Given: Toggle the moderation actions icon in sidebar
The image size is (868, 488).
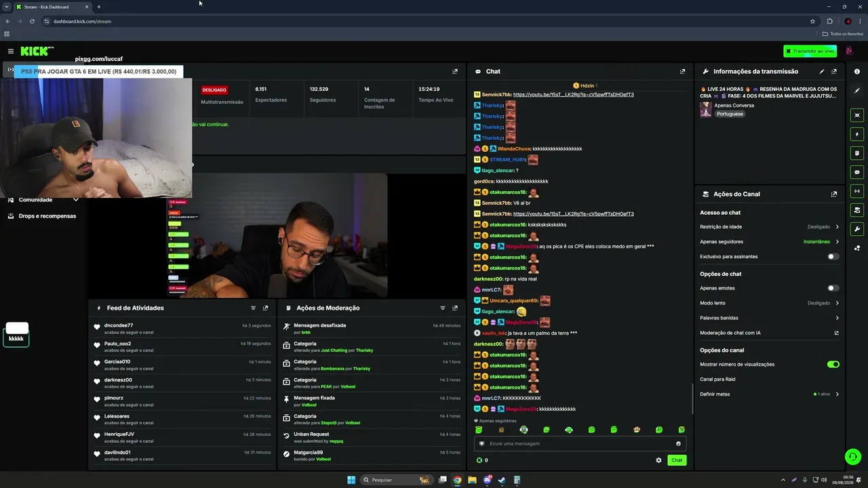Looking at the screenshot, I should point(857,153).
